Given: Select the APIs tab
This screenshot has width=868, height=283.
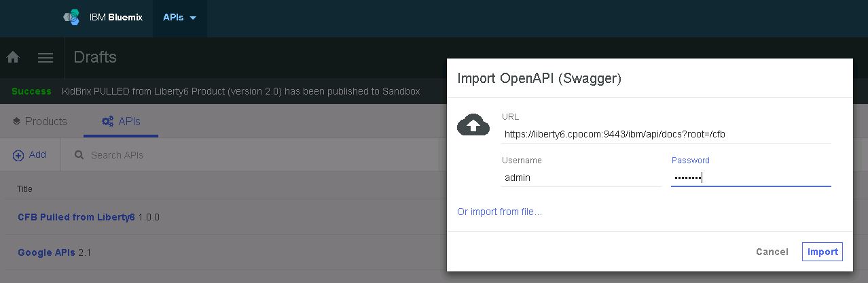Looking at the screenshot, I should (x=121, y=121).
